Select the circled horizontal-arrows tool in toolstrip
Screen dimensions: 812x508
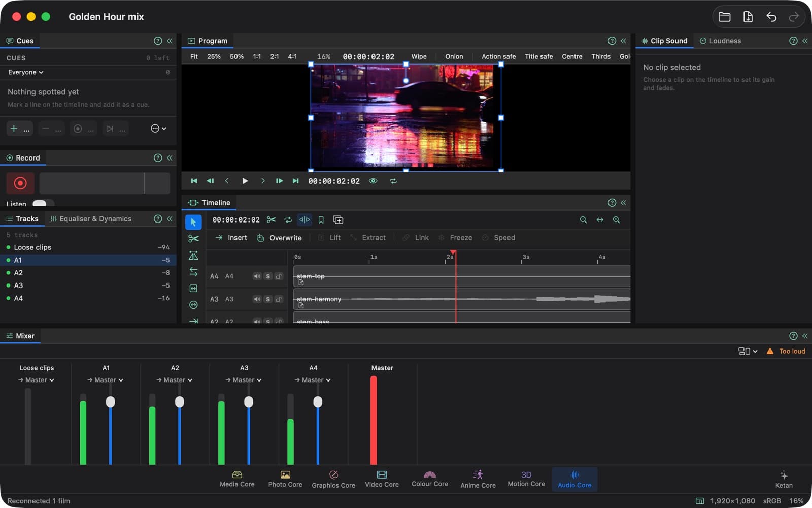[193, 305]
